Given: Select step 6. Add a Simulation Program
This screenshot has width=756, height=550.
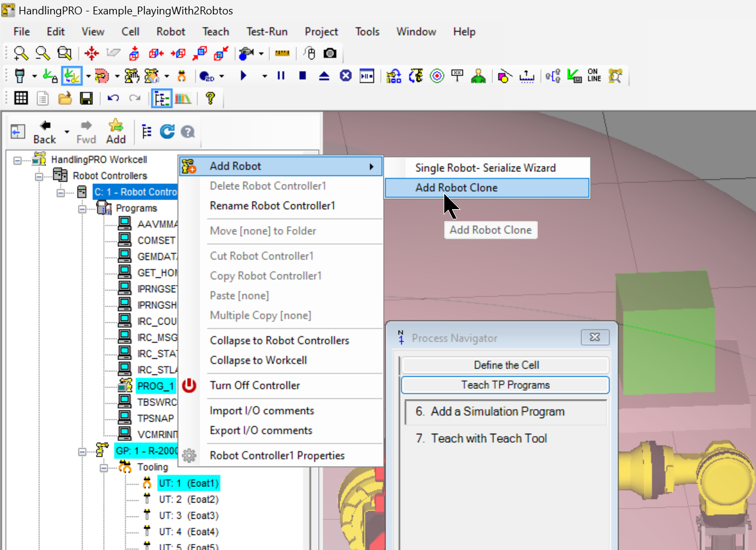Looking at the screenshot, I should (x=505, y=412).
